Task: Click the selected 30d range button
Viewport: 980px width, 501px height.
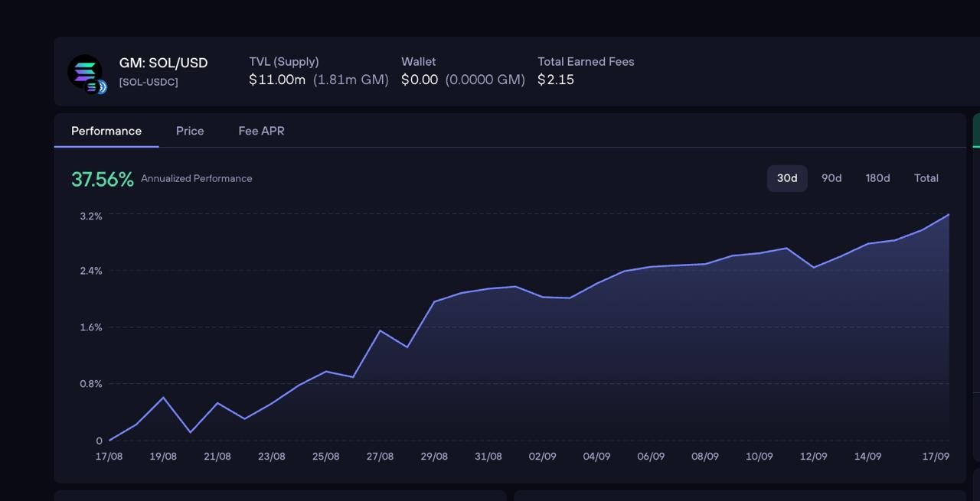Action: pos(787,178)
